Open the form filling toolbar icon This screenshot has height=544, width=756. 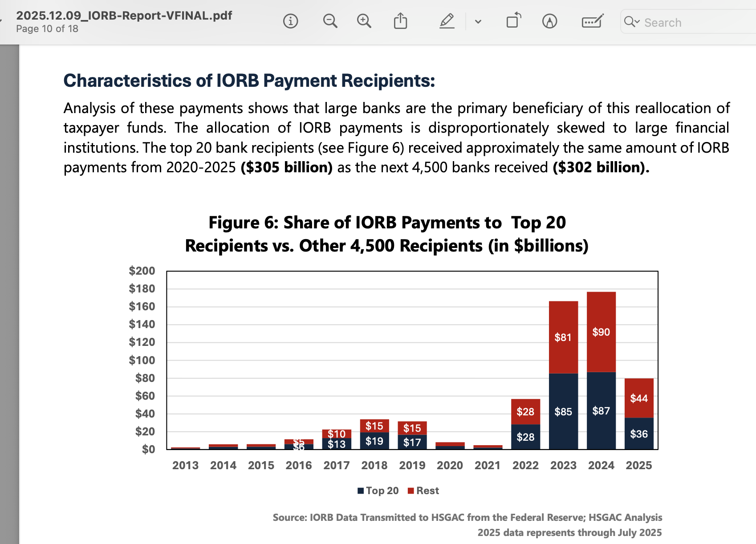[593, 21]
